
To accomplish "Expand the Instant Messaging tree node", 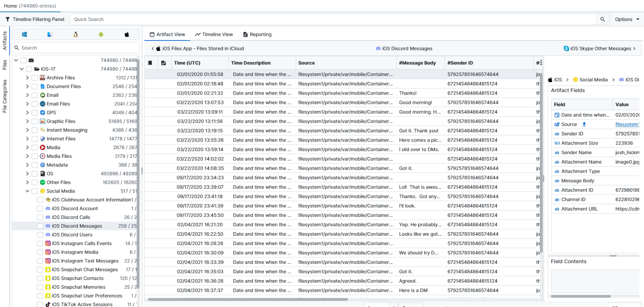I will [28, 130].
